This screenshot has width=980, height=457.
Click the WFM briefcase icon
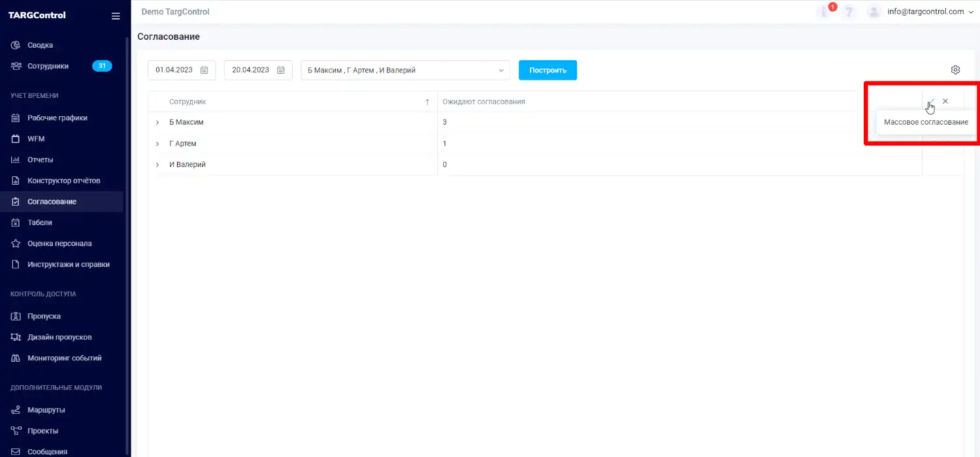pyautogui.click(x=16, y=139)
